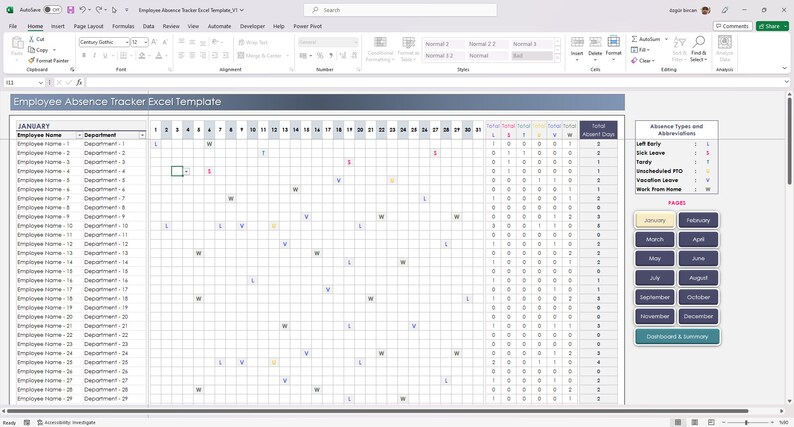Screen dimensions: 794x427
Task: Open the File menu
Action: (x=13, y=26)
